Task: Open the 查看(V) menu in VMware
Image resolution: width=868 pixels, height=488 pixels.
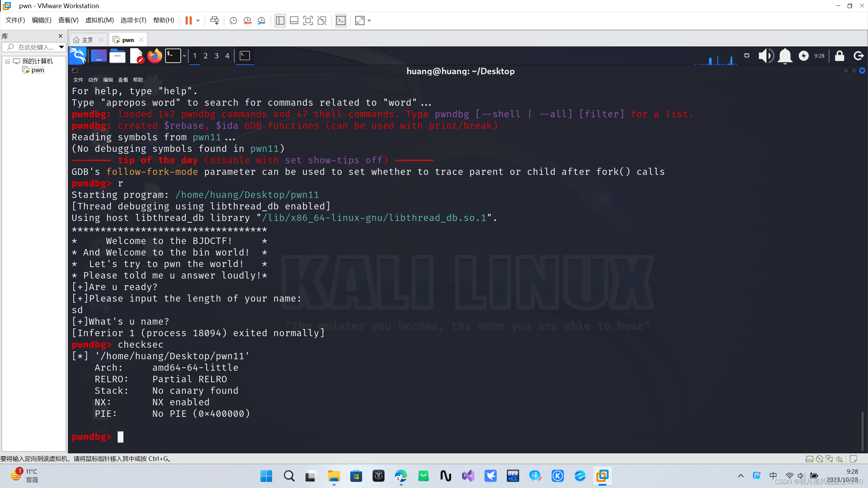Action: tap(68, 20)
